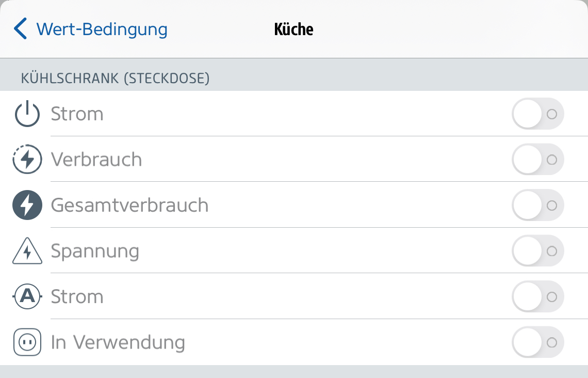Click the triangle Spannung voltage icon

tap(27, 251)
